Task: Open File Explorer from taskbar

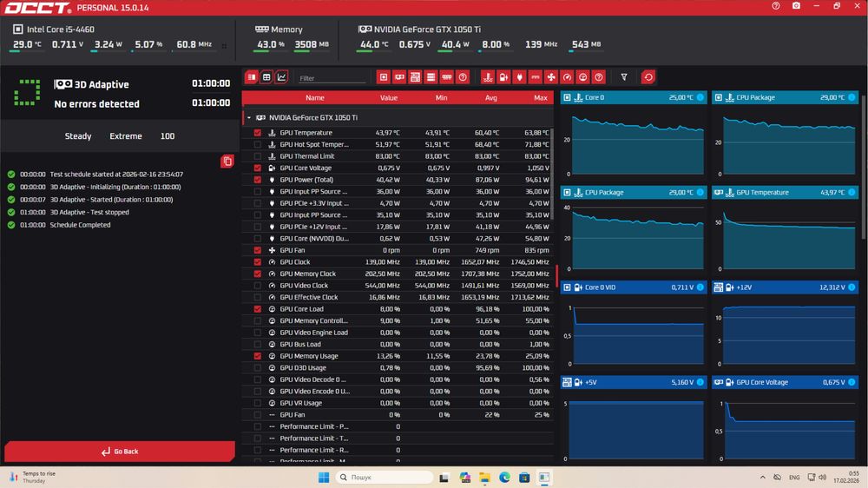Action: pos(485,477)
